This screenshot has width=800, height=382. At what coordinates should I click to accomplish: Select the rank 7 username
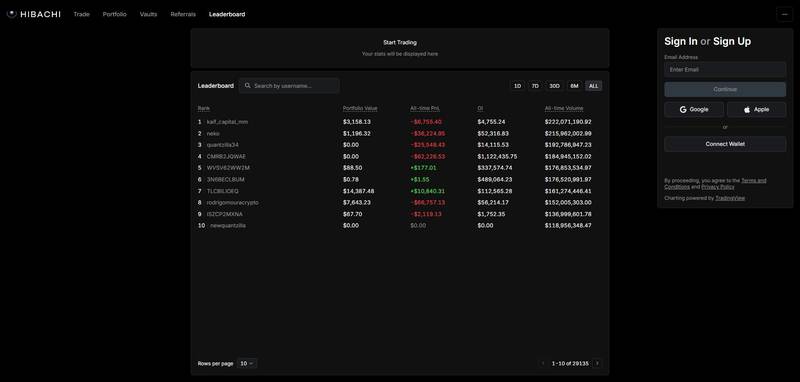(x=222, y=191)
